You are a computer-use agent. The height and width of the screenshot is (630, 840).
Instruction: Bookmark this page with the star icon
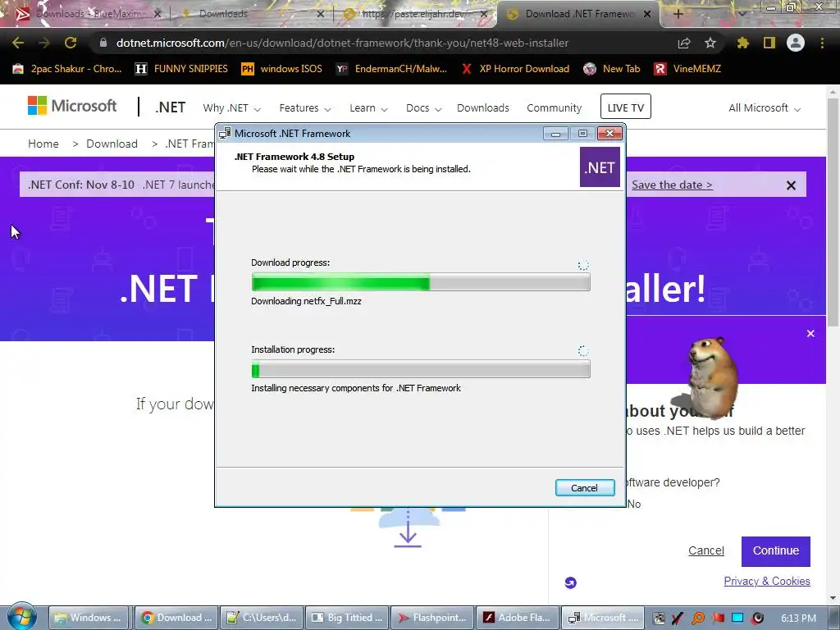click(x=710, y=43)
